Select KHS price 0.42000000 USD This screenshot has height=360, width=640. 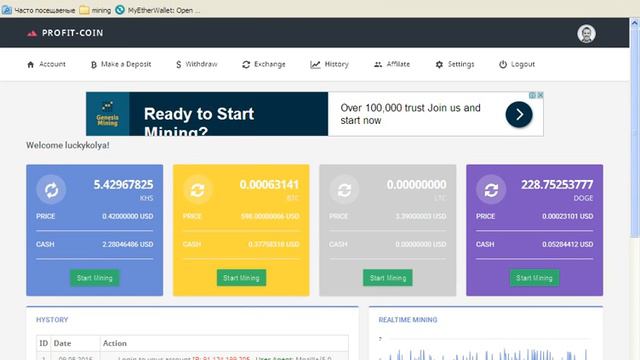(x=128, y=216)
